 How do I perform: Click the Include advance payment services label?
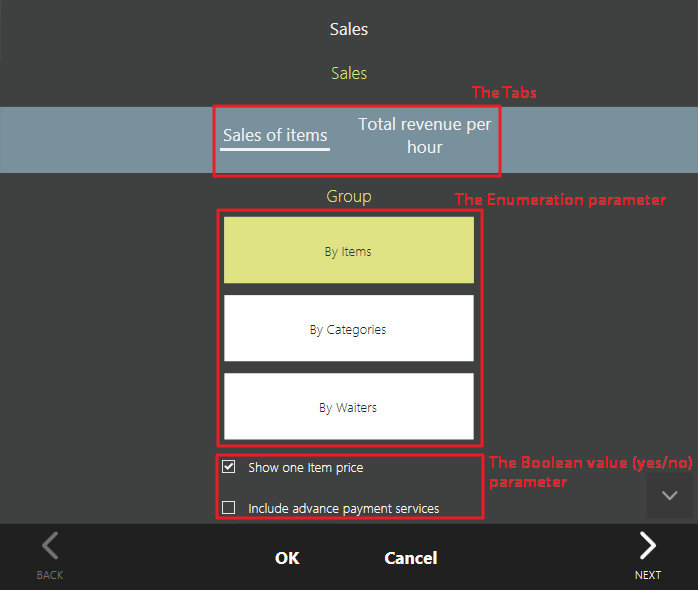click(343, 509)
